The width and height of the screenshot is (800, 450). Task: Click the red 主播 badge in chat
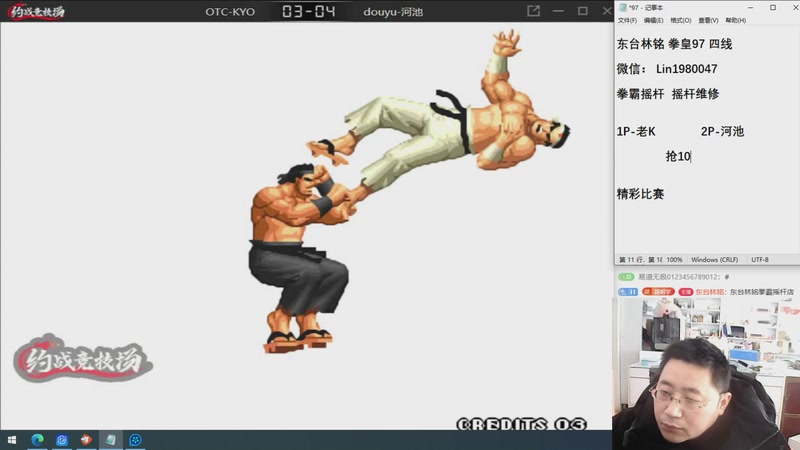click(685, 292)
